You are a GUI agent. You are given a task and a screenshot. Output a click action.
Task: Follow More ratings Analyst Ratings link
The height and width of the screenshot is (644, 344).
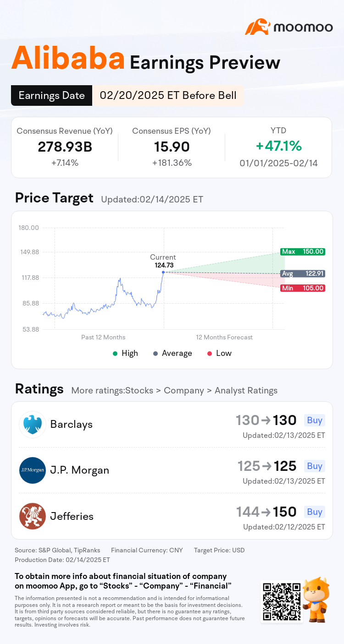click(174, 390)
